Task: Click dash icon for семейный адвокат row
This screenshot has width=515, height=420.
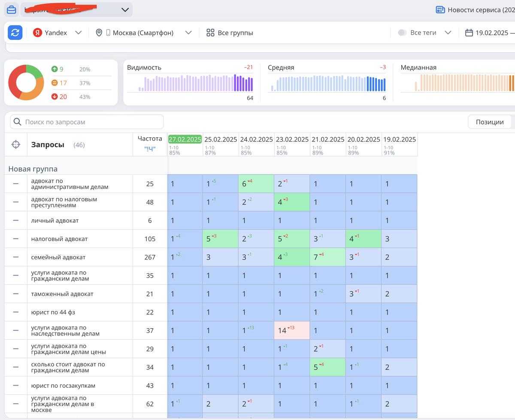Action: click(x=16, y=257)
